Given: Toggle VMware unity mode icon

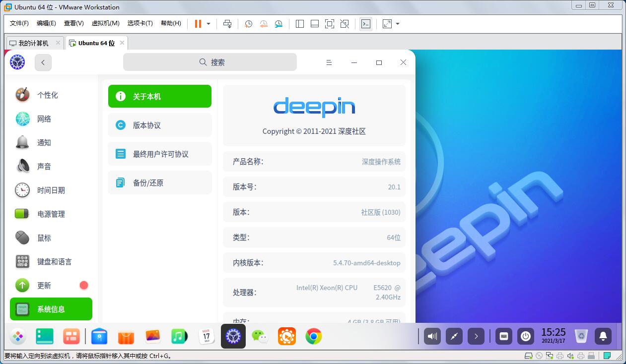Looking at the screenshot, I should tap(345, 24).
